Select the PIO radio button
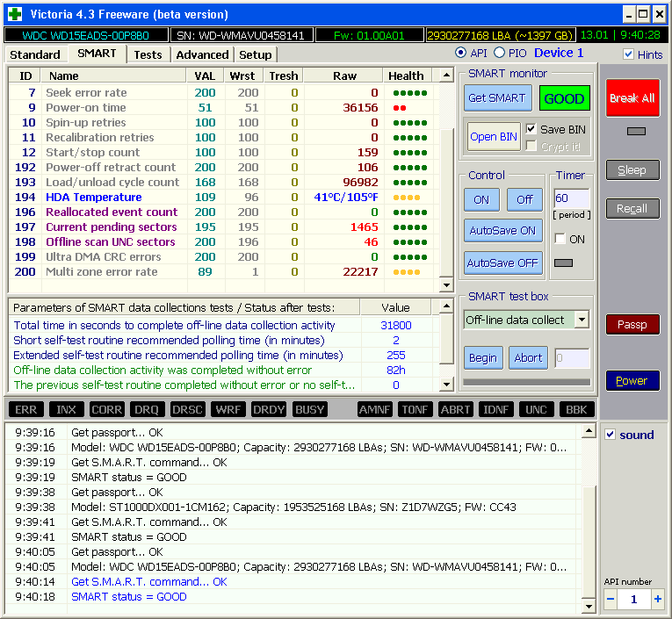 499,53
